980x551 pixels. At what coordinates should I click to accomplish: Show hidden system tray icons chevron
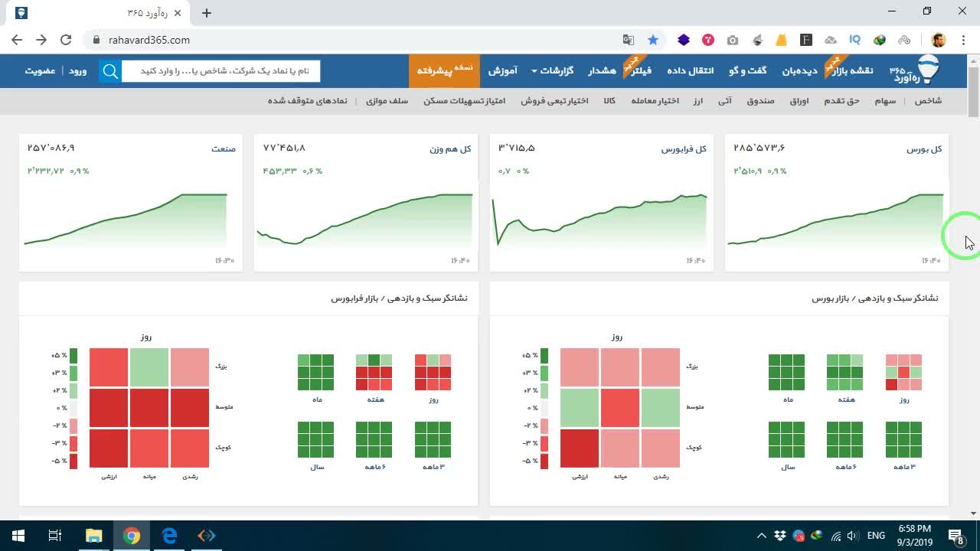pos(761,536)
